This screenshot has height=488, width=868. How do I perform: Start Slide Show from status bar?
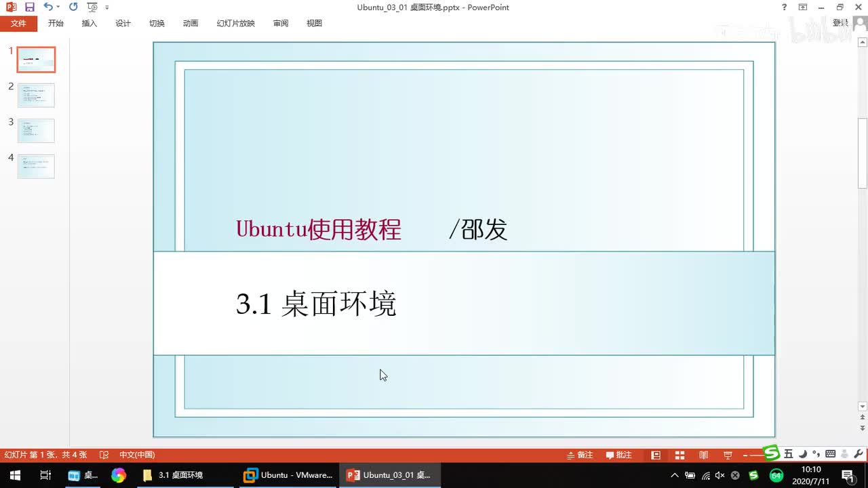pyautogui.click(x=728, y=455)
